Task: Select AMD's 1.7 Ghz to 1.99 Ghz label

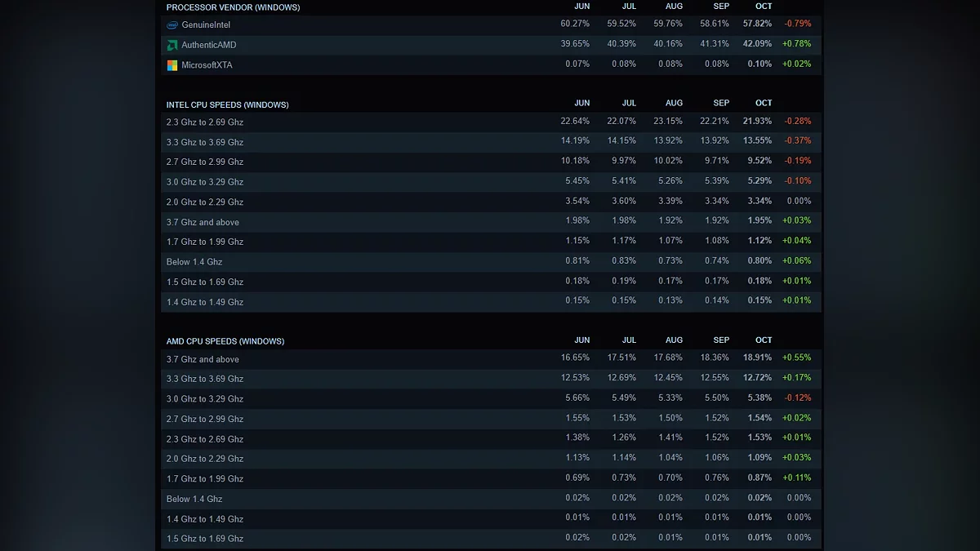Action: pyautogui.click(x=204, y=479)
